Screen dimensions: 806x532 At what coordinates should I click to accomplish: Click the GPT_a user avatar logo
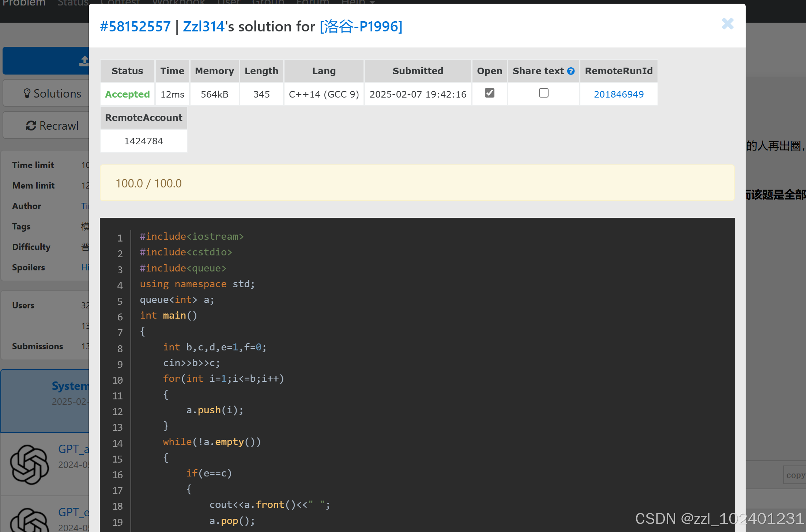click(30, 464)
